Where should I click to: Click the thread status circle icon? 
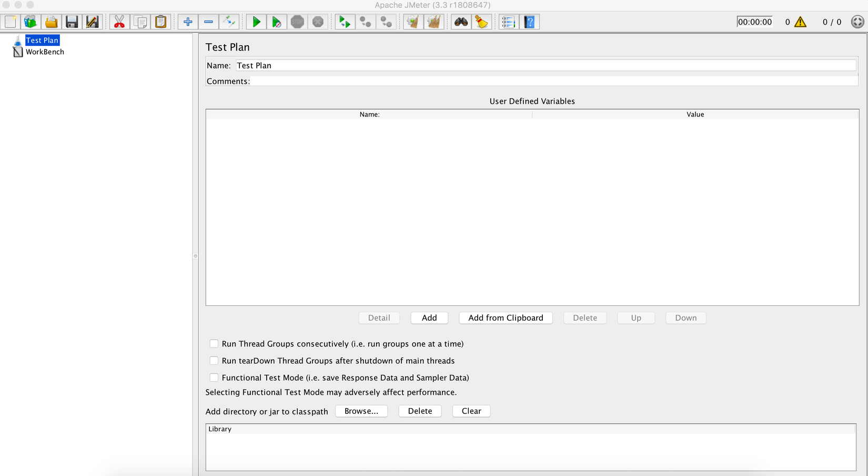click(x=857, y=22)
